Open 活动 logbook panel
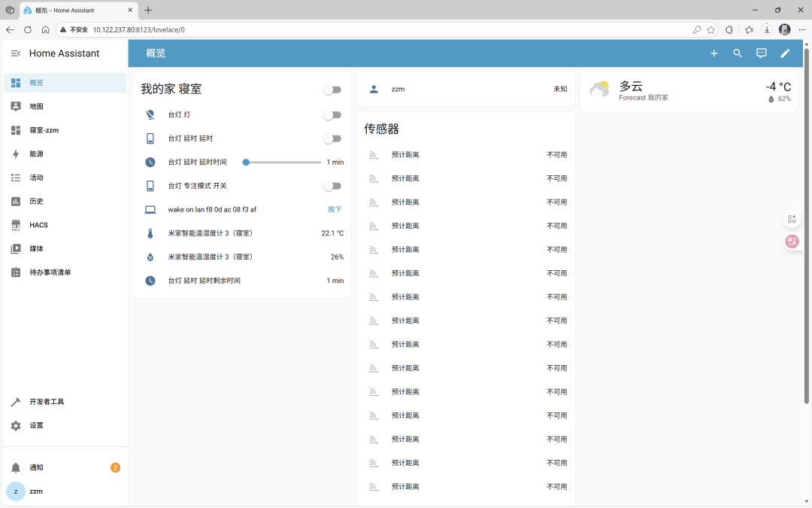812x508 pixels. point(65,178)
